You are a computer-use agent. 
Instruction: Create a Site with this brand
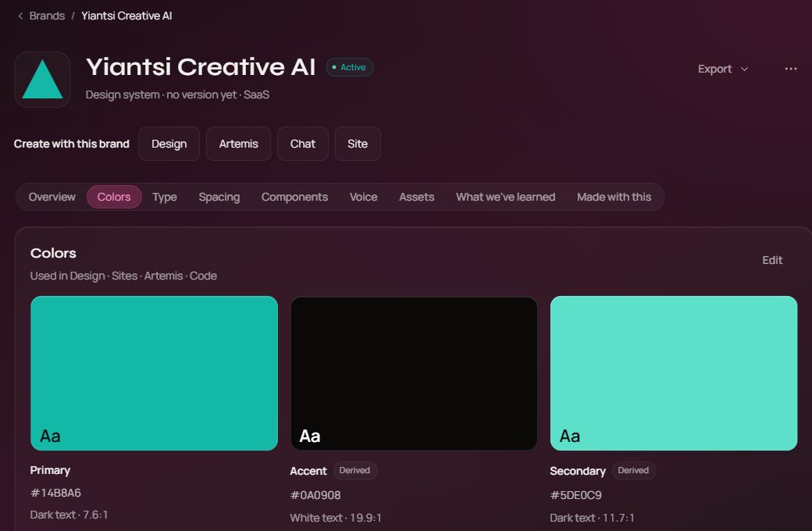tap(358, 144)
